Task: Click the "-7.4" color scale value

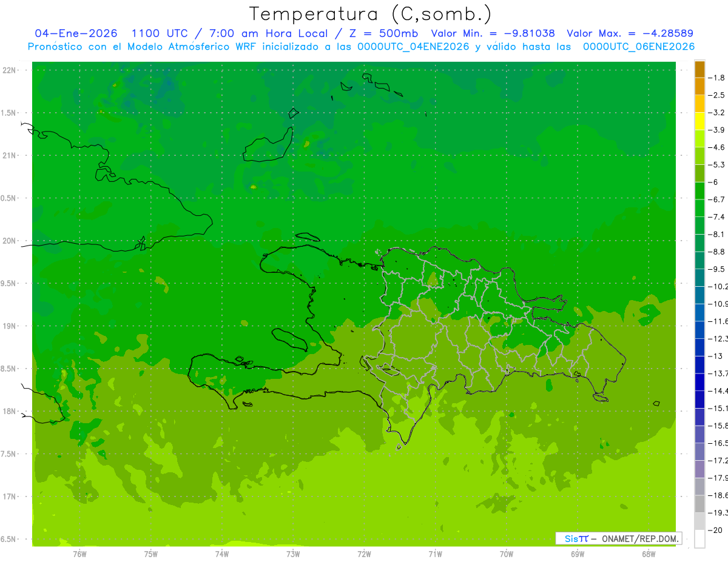Action: tap(718, 217)
